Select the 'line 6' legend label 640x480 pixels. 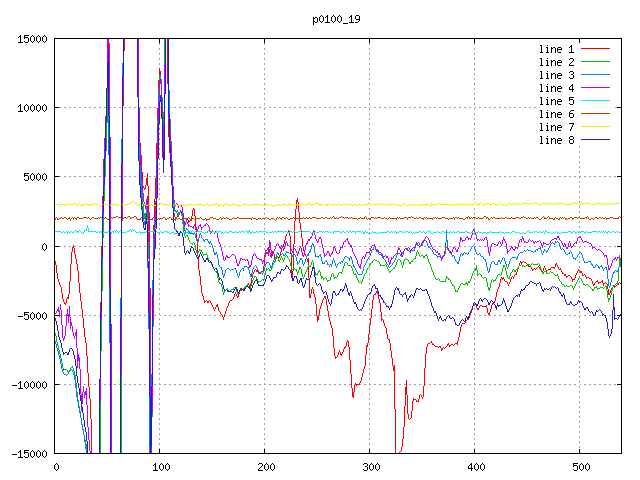click(557, 114)
